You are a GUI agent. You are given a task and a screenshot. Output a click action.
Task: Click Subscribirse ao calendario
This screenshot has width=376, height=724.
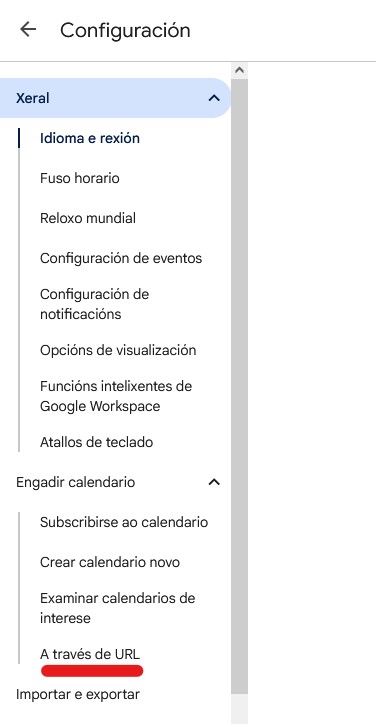click(x=124, y=522)
